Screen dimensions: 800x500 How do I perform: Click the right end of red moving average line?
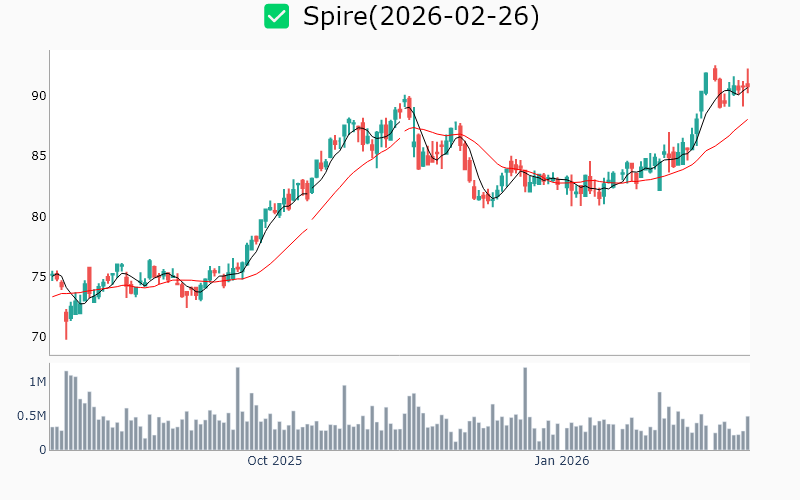click(x=747, y=120)
